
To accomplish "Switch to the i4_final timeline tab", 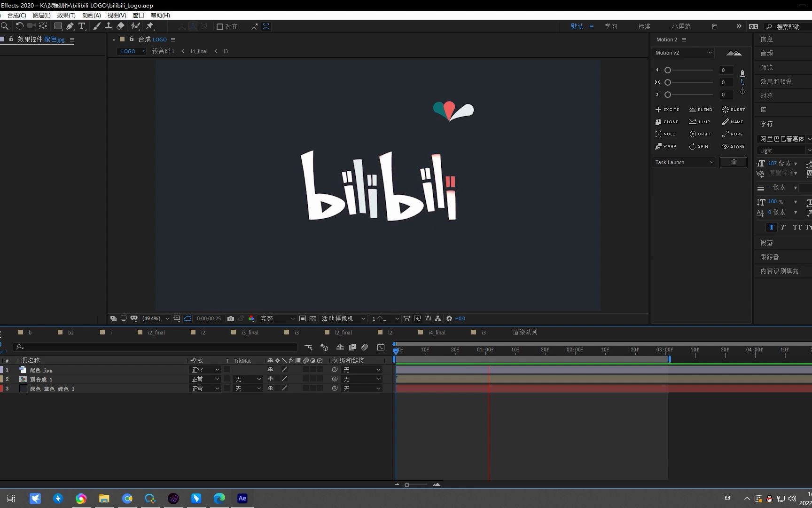I will [437, 333].
